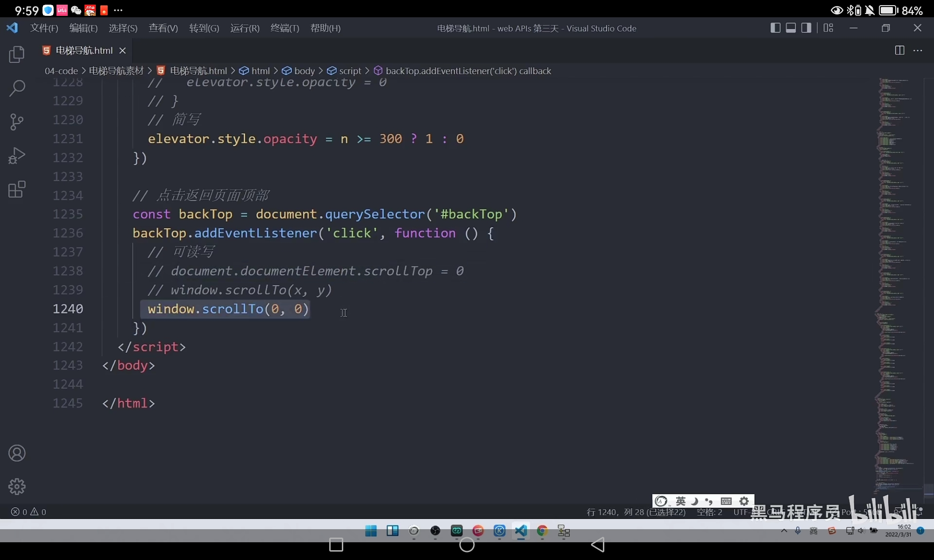Expand hidden tray icons with the chevron
The height and width of the screenshot is (560, 934).
784,531
